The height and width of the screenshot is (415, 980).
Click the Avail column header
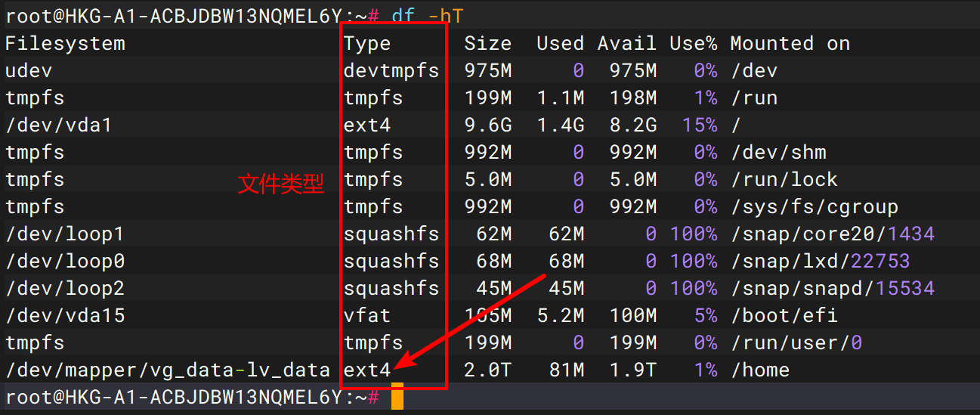click(x=626, y=44)
